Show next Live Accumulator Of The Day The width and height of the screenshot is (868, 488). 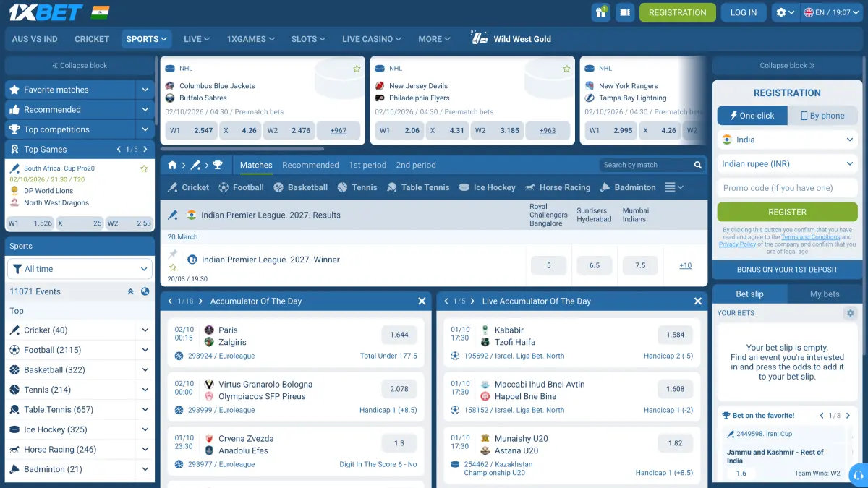coord(472,301)
